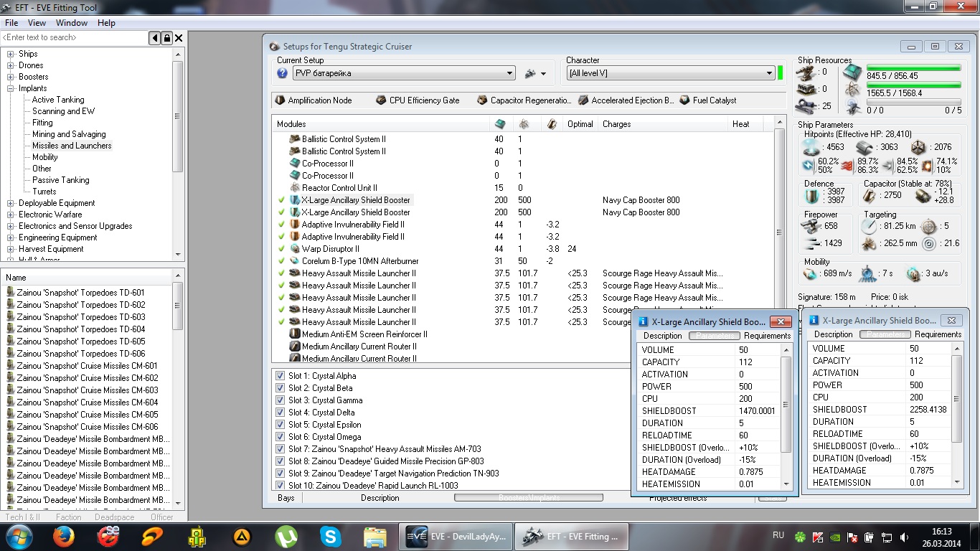
Task: Click the blue help icon beside Current Setup
Action: point(283,73)
